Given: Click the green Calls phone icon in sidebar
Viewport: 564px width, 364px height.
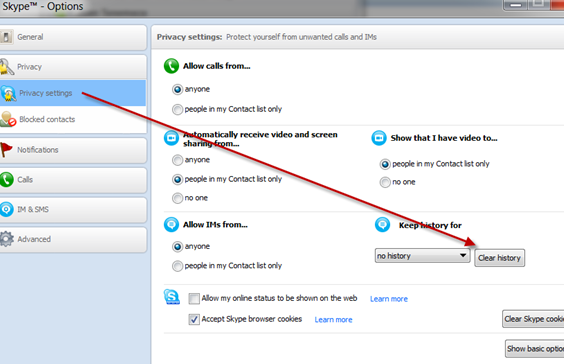Looking at the screenshot, I should coord(6,179).
